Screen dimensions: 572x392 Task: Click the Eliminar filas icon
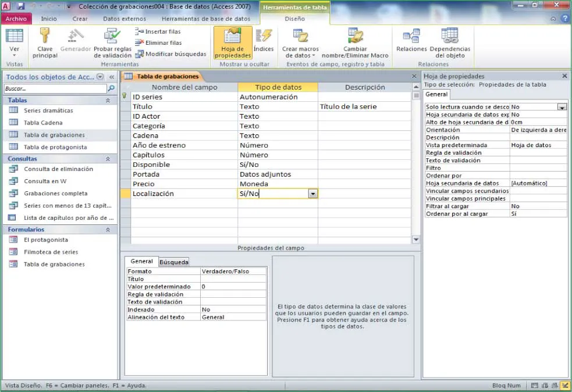click(x=140, y=42)
